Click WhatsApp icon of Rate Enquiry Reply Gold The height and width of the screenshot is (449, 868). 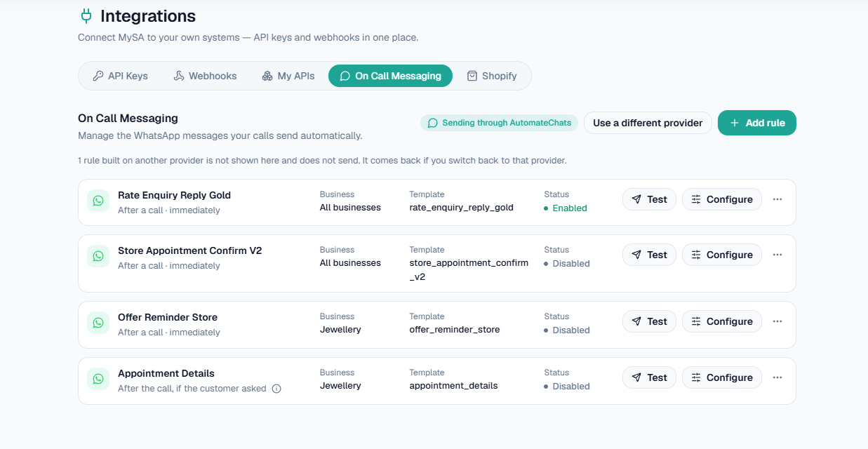pyautogui.click(x=98, y=201)
